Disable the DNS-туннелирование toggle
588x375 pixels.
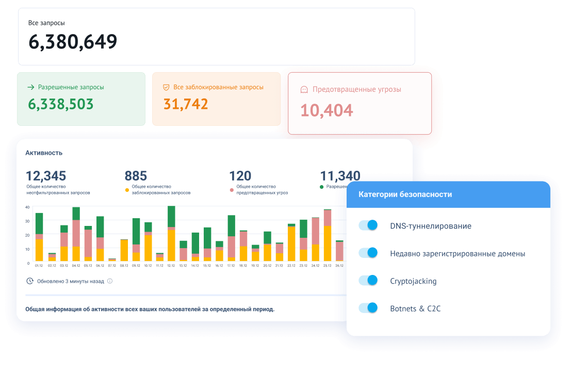[368, 225]
